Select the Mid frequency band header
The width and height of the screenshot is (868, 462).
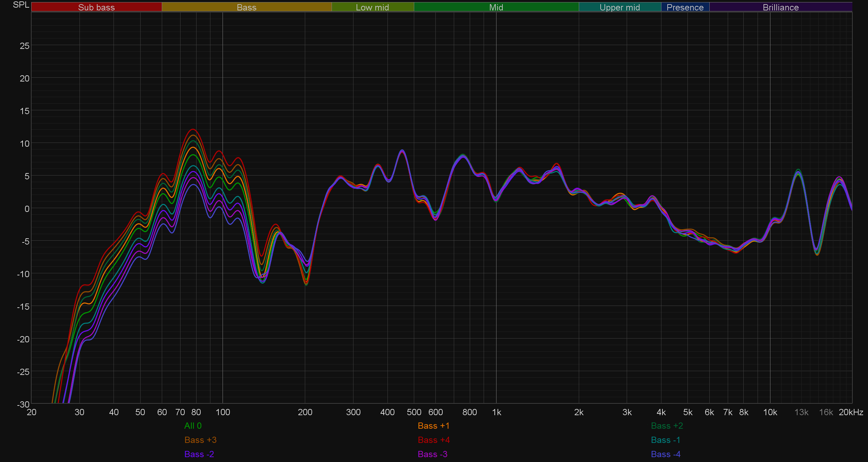coord(496,7)
